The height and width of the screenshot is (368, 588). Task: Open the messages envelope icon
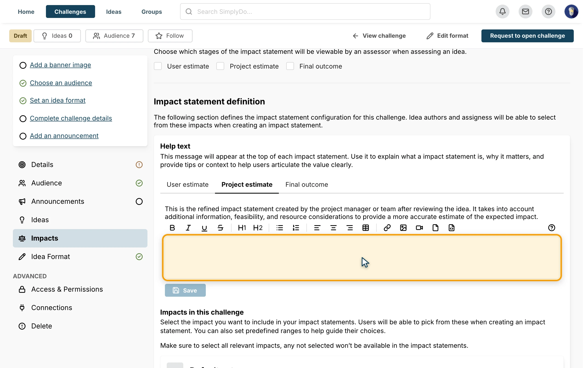pos(525,11)
